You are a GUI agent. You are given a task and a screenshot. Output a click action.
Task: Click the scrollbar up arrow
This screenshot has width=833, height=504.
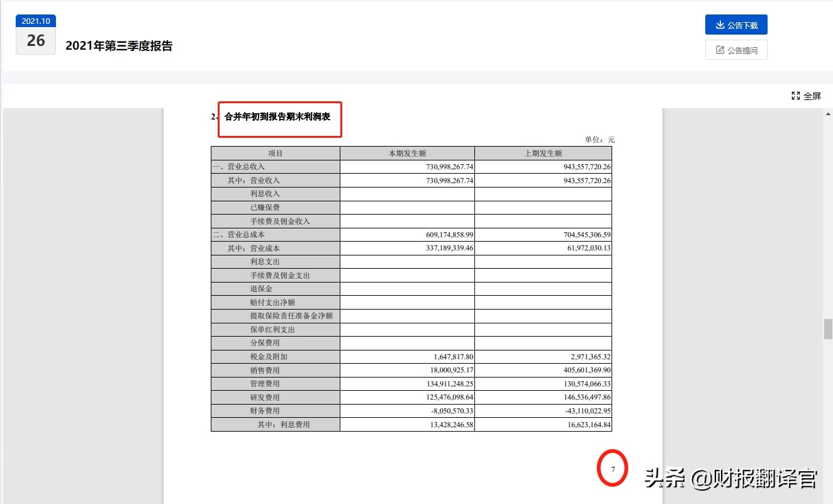827,113
